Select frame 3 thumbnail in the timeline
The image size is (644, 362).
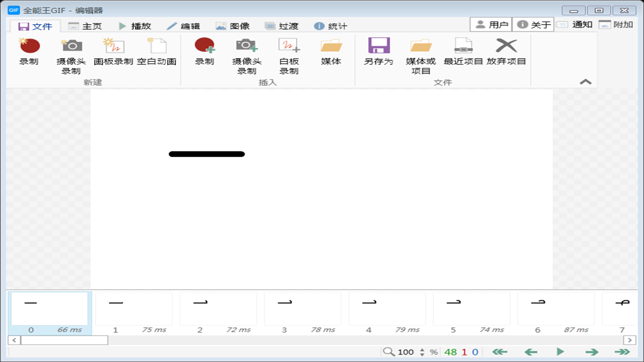pos(302,308)
